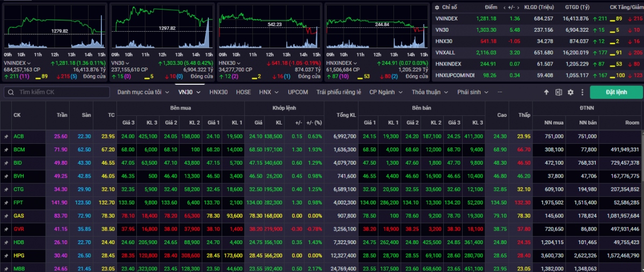The width and height of the screenshot is (644, 272).
Task: Click the ACB stock symbol
Action: (18, 137)
